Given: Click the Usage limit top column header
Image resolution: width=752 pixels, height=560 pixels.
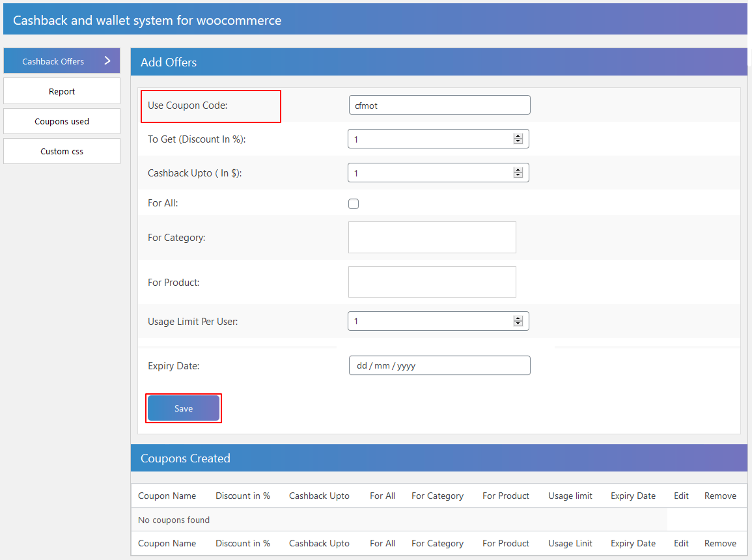Looking at the screenshot, I should point(570,496).
